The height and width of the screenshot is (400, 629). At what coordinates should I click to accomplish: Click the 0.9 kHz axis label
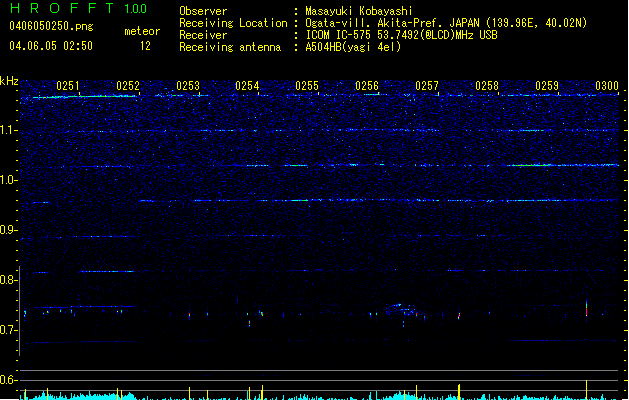[8, 230]
